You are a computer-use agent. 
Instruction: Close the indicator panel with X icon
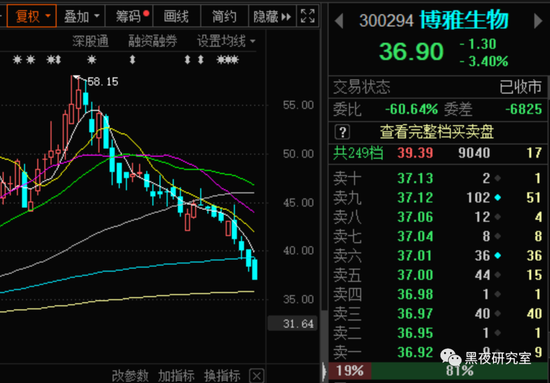tap(257, 375)
